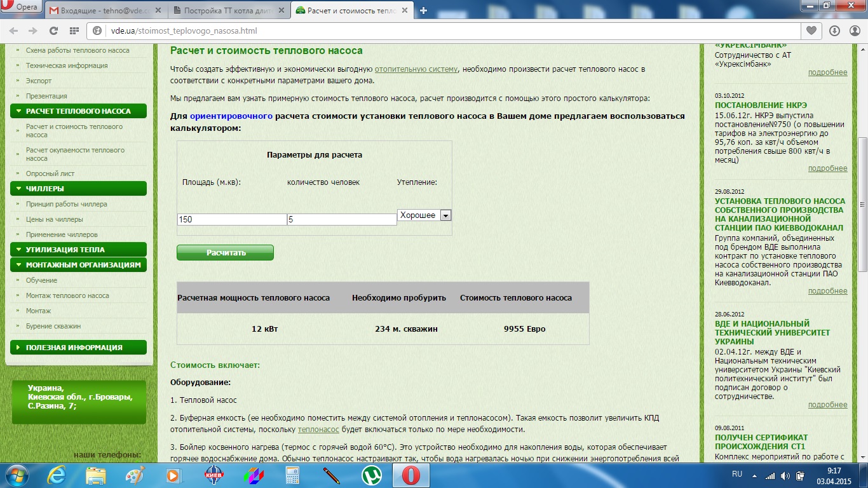Open the Утепление dropdown set to Хорошее
868x488 pixels.
click(x=424, y=215)
